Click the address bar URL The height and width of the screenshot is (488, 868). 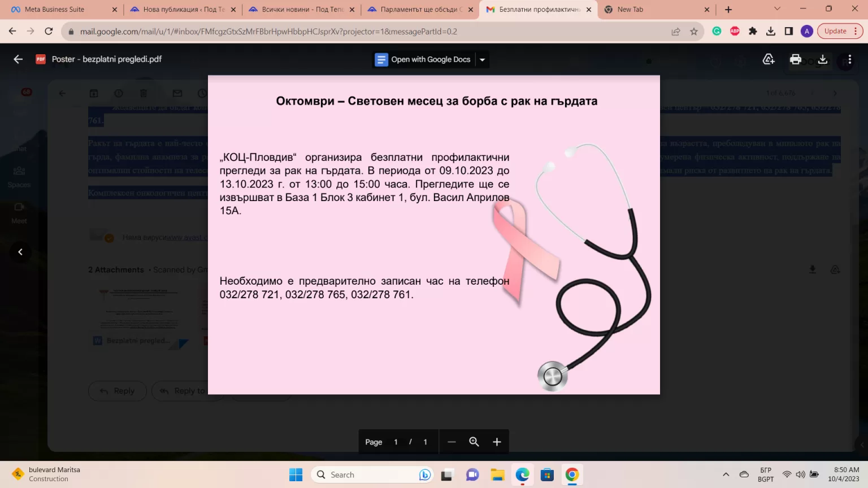coord(268,32)
